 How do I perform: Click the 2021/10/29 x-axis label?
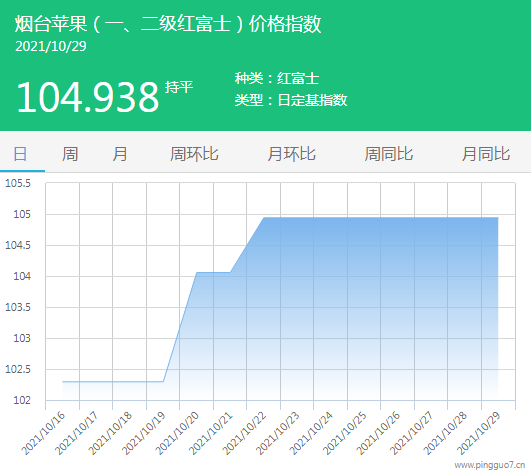click(479, 433)
